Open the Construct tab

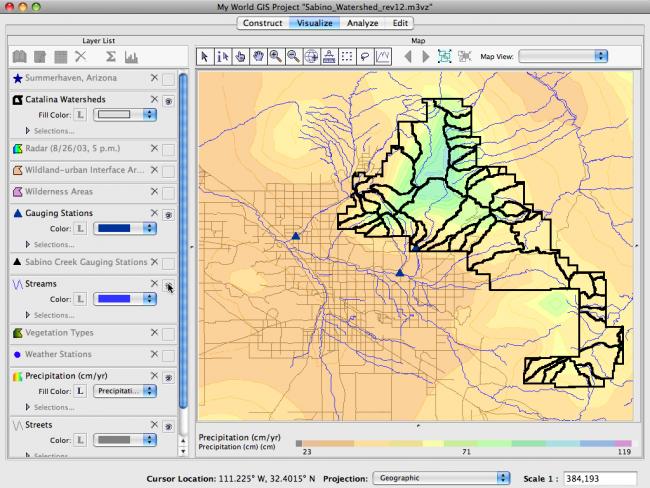pyautogui.click(x=262, y=22)
